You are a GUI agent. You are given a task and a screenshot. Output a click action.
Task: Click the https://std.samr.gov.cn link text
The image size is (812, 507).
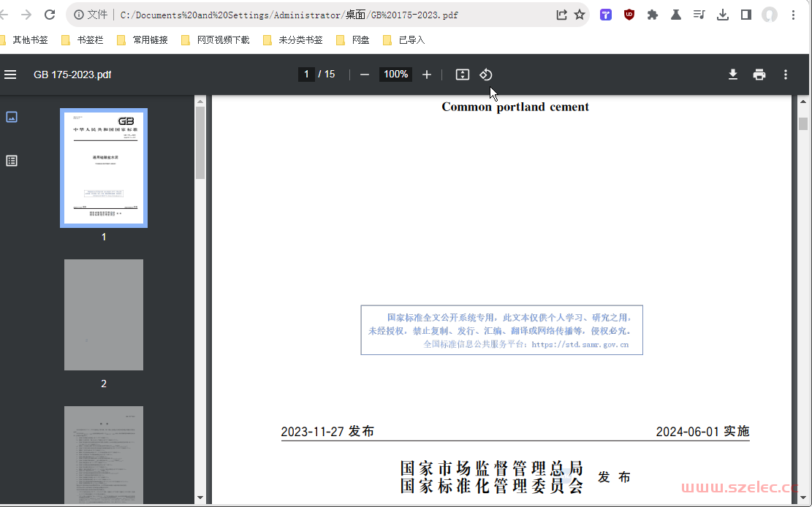click(580, 344)
